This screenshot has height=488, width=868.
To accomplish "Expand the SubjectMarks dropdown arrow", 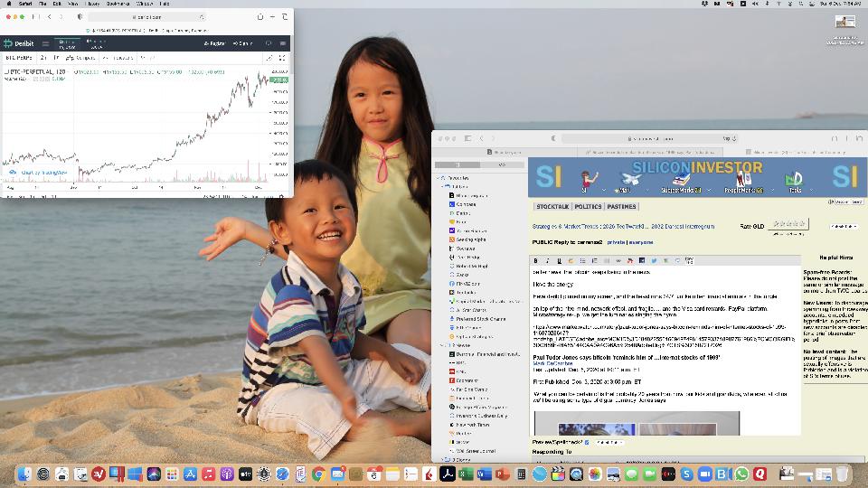I will pos(711,191).
